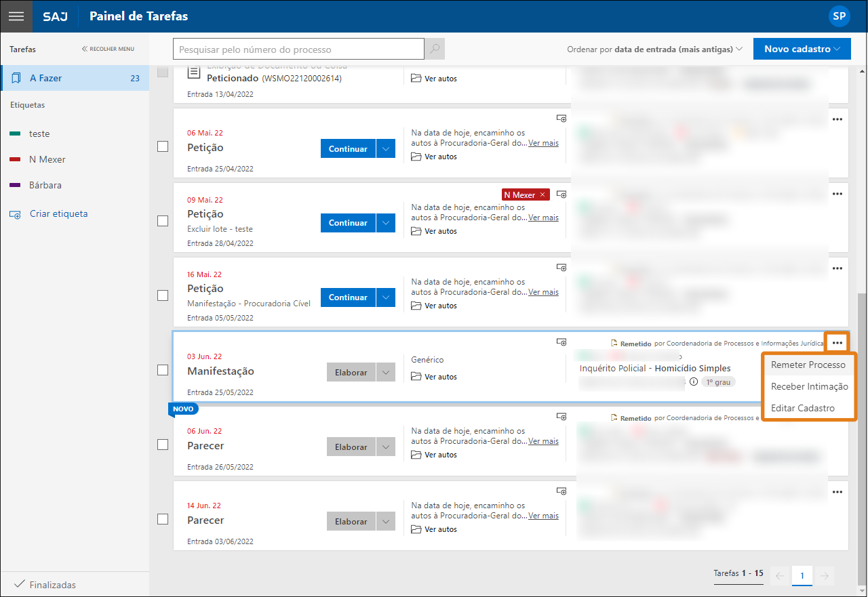The image size is (868, 597).
Task: Click the process number search field
Action: click(x=298, y=49)
